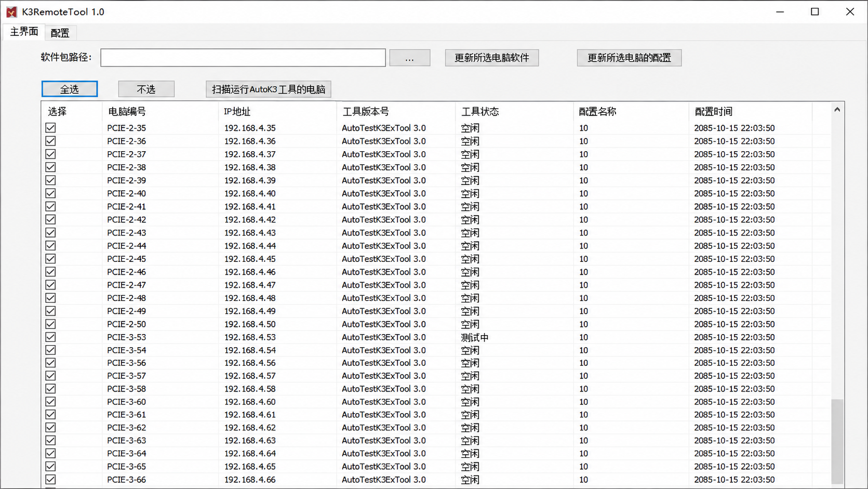Click the scrollbar up arrow
Viewport: 868px width, 489px height.
[837, 110]
